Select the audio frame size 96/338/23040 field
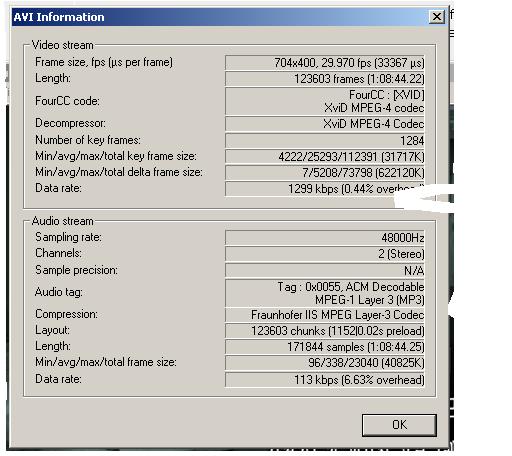 pyautogui.click(x=325, y=363)
